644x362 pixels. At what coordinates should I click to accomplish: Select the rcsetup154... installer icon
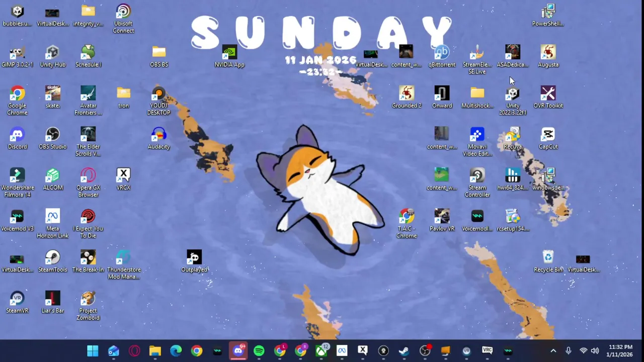point(513,221)
